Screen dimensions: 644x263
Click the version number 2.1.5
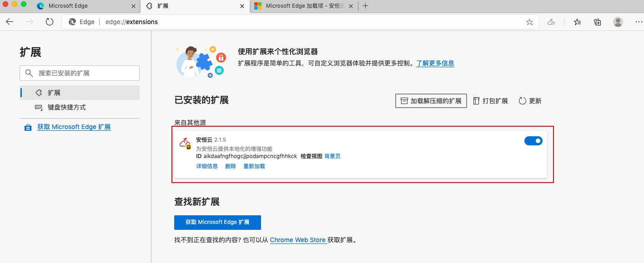click(220, 139)
